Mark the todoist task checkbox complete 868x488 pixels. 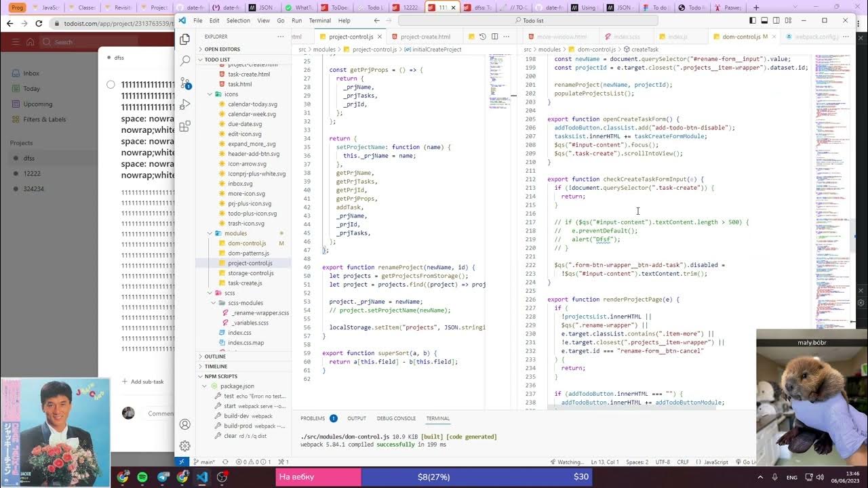pos(111,85)
